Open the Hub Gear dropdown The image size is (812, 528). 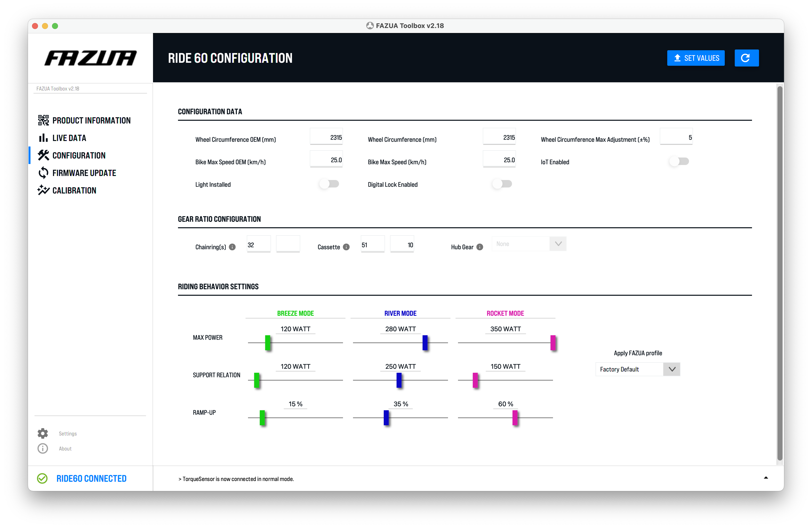tap(529, 244)
